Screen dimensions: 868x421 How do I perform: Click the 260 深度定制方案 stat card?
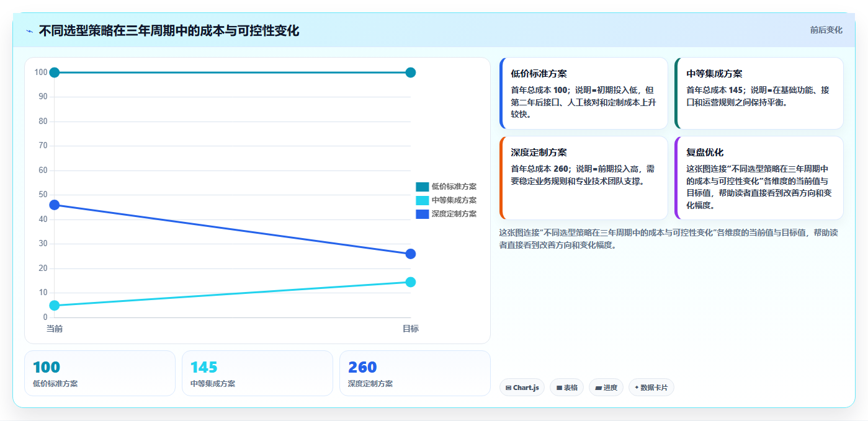(x=415, y=373)
